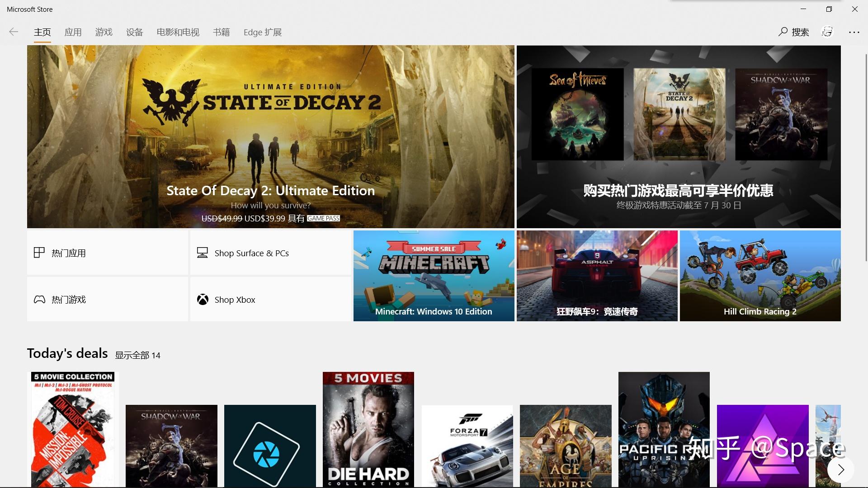Click the 热门应用 grid icon
868x488 pixels.
[x=39, y=253]
